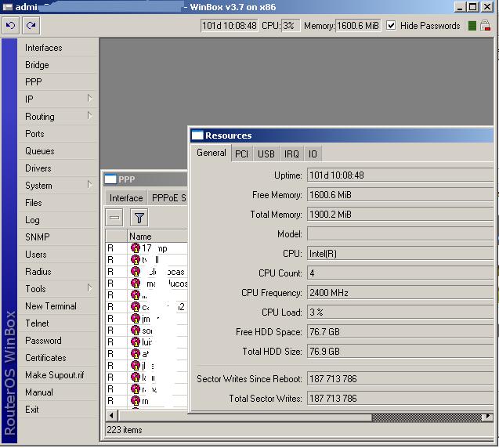Screen dimensions: 499x448
Task: Select the PPPoE tab in PPP window
Action: click(x=168, y=198)
